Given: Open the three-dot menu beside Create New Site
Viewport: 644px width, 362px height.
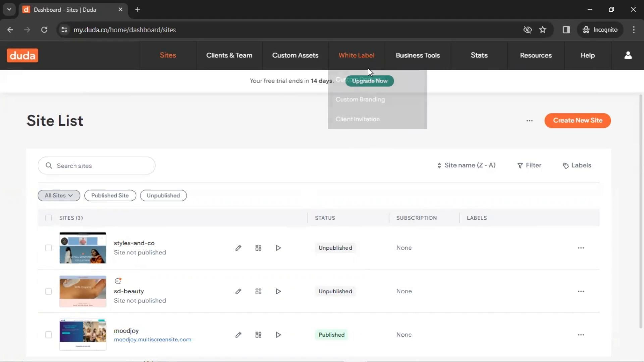Looking at the screenshot, I should click(529, 121).
